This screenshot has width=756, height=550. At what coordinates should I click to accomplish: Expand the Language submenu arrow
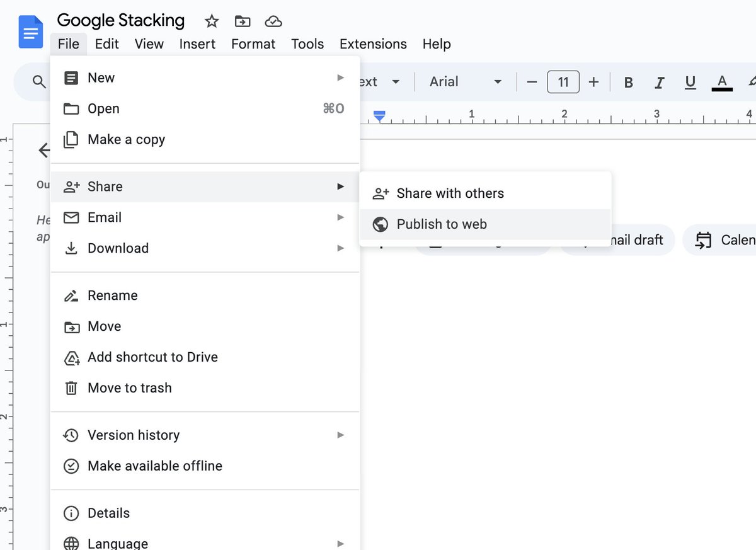[340, 544]
